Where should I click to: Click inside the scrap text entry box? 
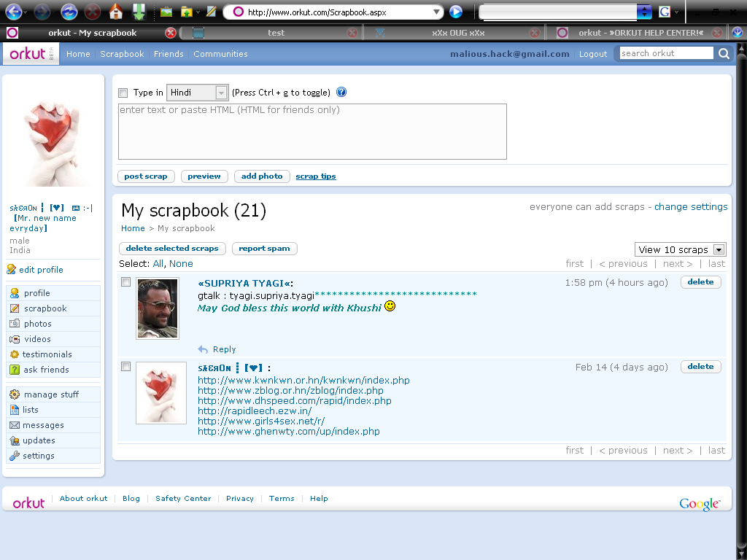pos(312,131)
